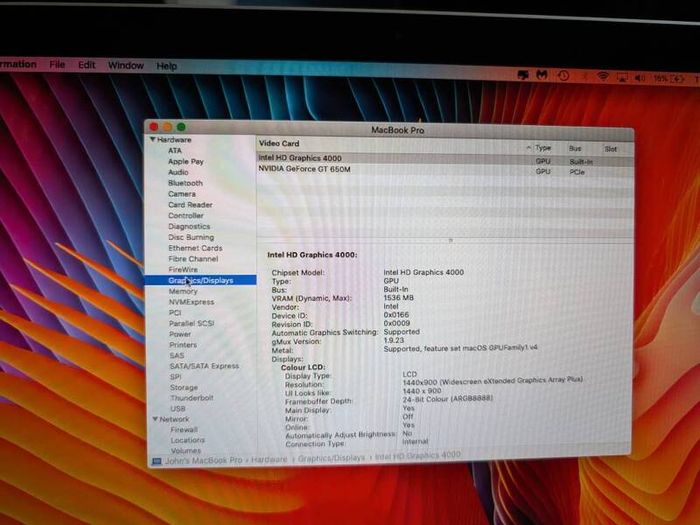Open the Help menu
Screen dimensions: 700x525
click(x=167, y=66)
